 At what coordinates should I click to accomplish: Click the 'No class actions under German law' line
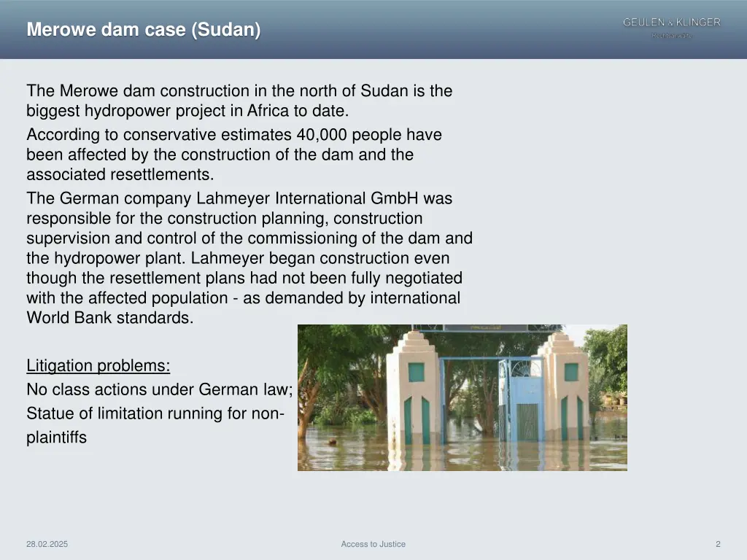click(x=159, y=389)
